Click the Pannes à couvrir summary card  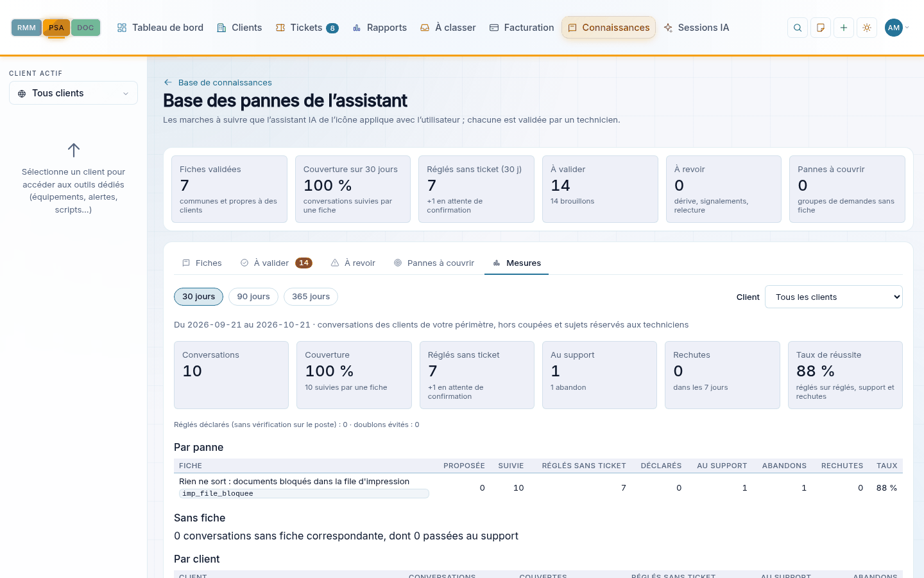point(847,189)
